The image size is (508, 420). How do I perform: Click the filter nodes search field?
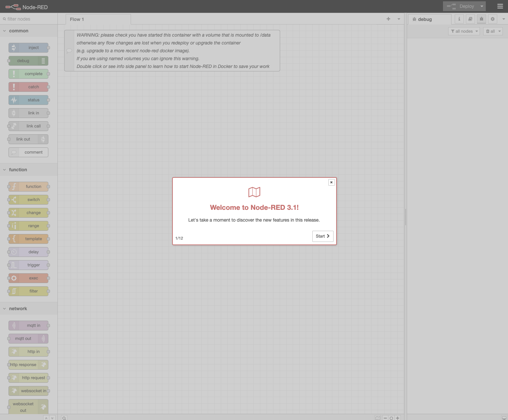tap(29, 19)
